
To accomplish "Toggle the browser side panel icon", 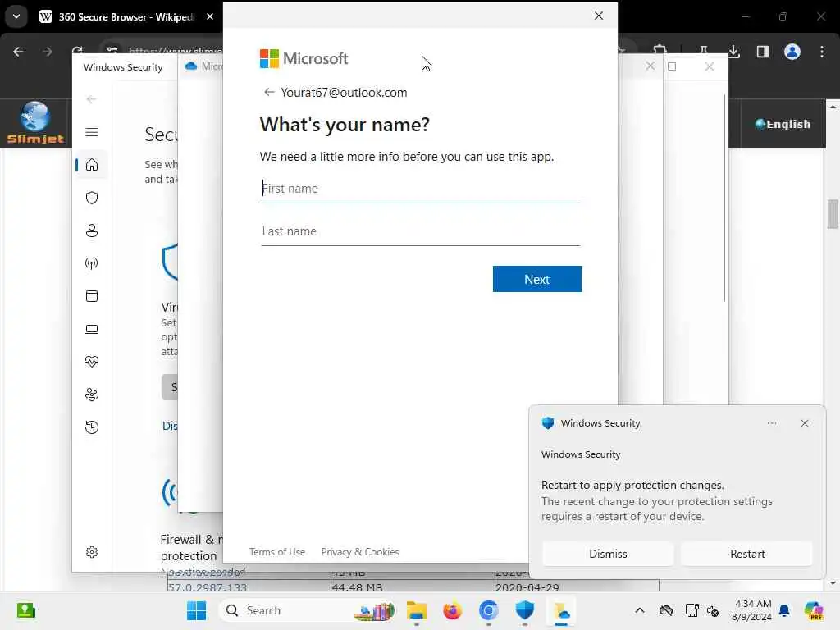I will (763, 52).
